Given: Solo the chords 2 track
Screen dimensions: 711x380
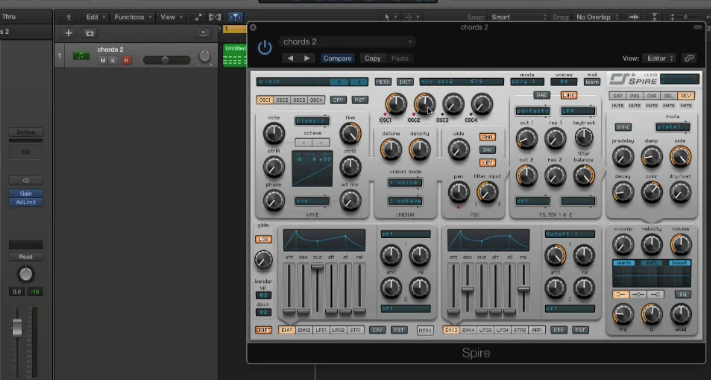Looking at the screenshot, I should point(113,60).
